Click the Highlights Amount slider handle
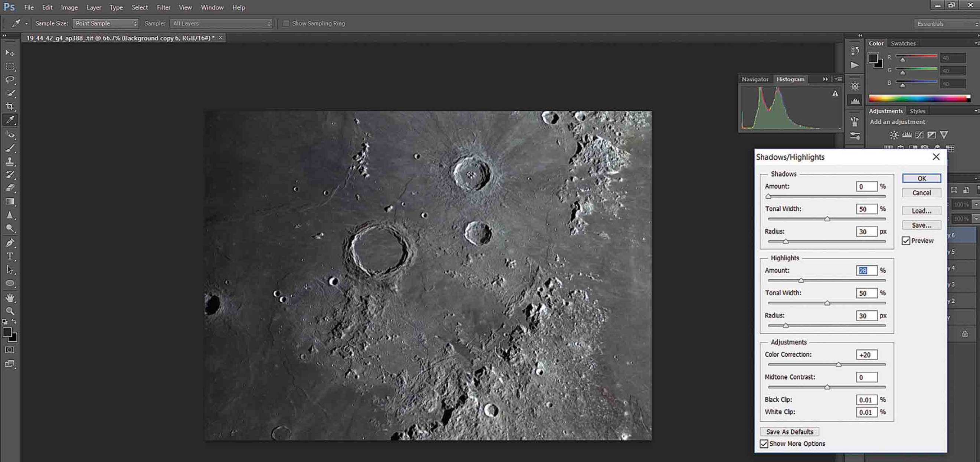Image resolution: width=980 pixels, height=462 pixels. (x=801, y=281)
